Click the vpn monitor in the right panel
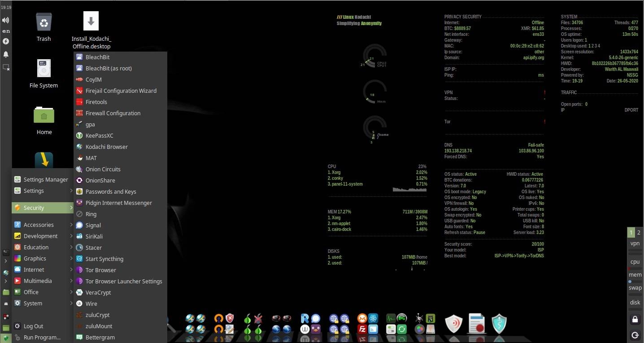Screen dimensions: 644x343 tap(635, 243)
